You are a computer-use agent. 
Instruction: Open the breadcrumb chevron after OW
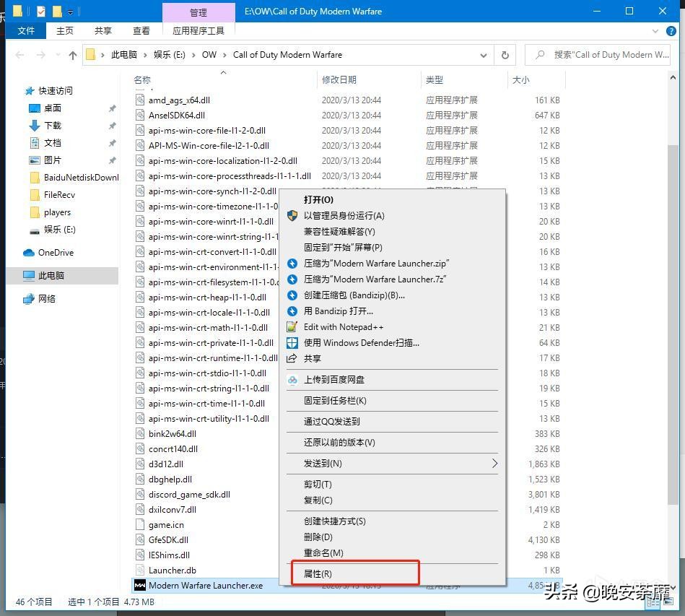224,54
